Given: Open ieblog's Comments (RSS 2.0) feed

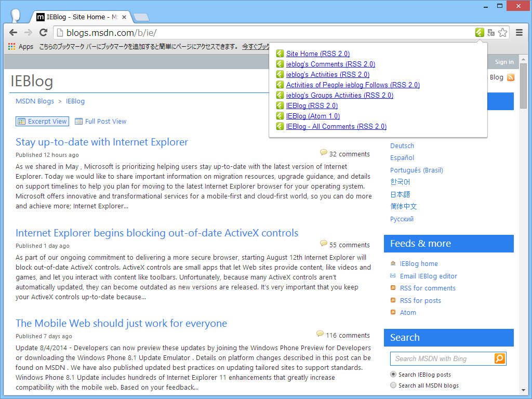Looking at the screenshot, I should [x=330, y=64].
